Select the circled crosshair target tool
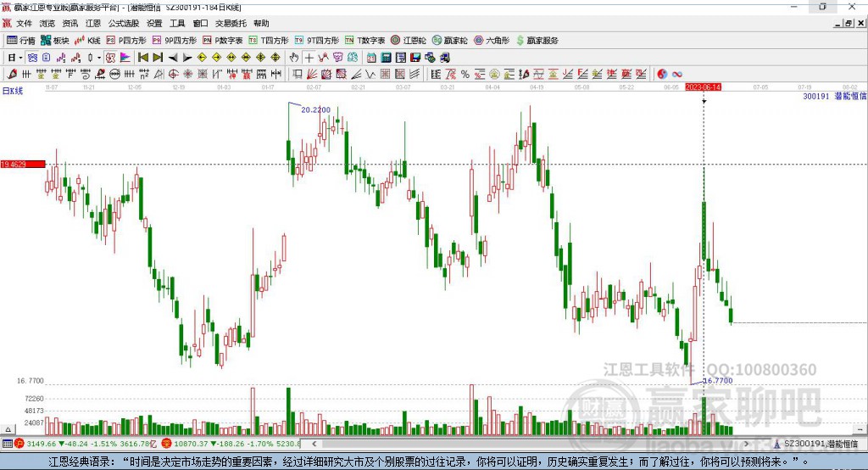Viewport: 868px width, 470px height. [x=173, y=75]
